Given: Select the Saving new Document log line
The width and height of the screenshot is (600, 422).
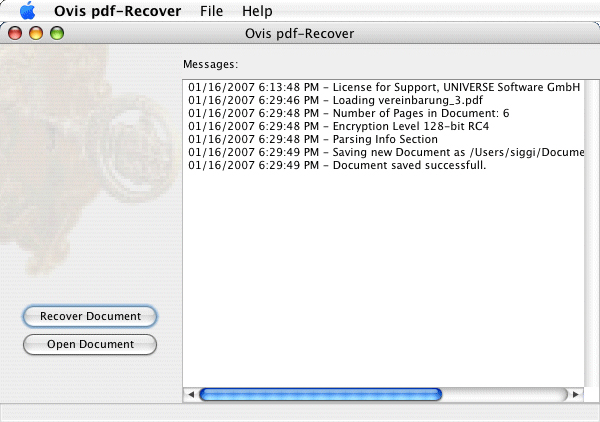Looking at the screenshot, I should [386, 152].
